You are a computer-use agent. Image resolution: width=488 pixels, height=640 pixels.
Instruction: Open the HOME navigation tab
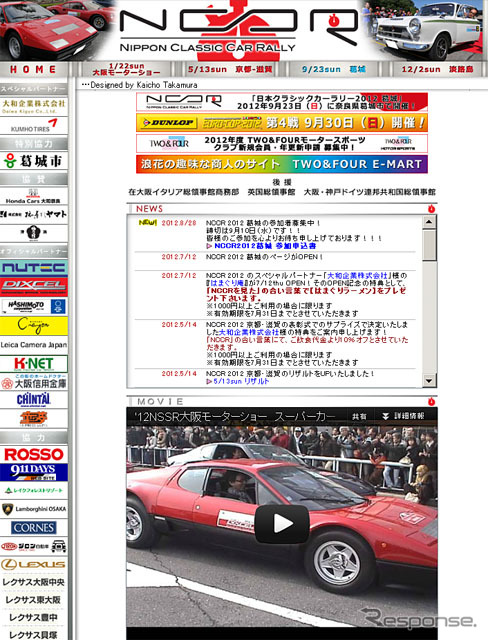[33, 69]
